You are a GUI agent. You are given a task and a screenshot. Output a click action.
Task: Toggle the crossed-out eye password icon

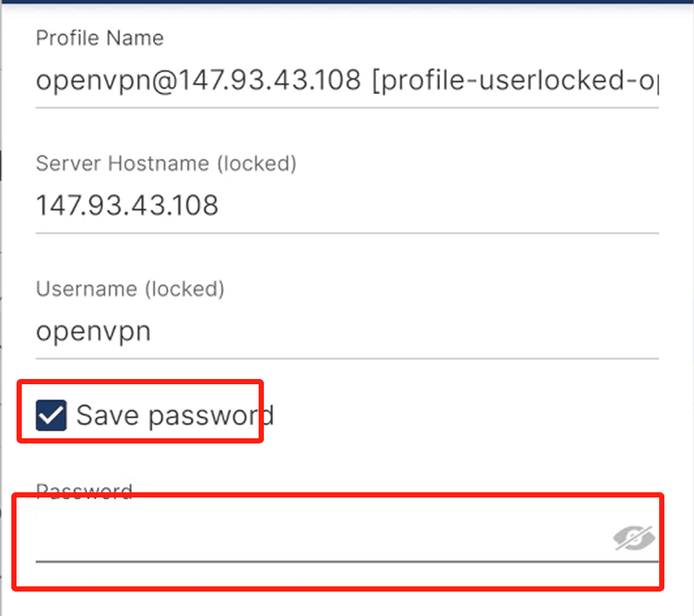[x=633, y=539]
